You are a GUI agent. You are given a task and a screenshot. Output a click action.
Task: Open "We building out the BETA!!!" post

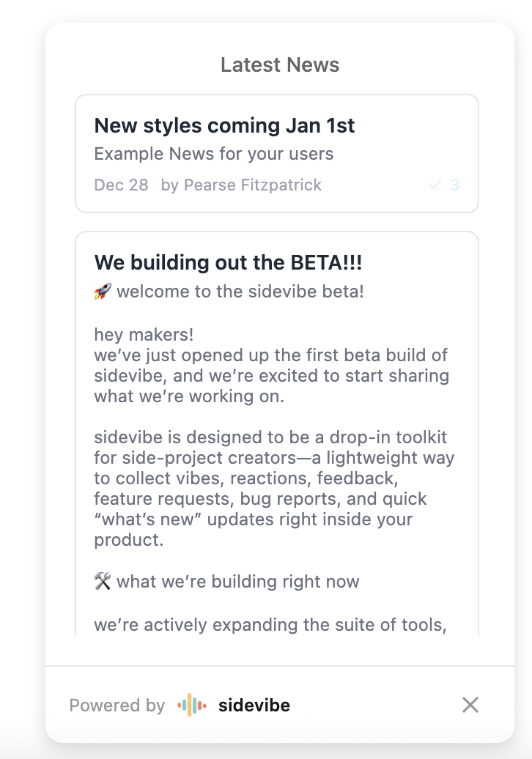click(x=228, y=262)
